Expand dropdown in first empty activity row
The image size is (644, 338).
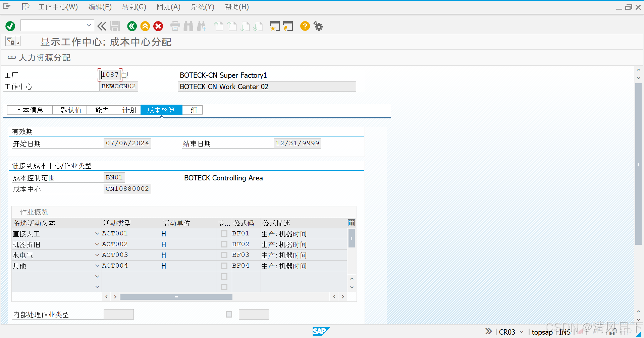pyautogui.click(x=97, y=277)
